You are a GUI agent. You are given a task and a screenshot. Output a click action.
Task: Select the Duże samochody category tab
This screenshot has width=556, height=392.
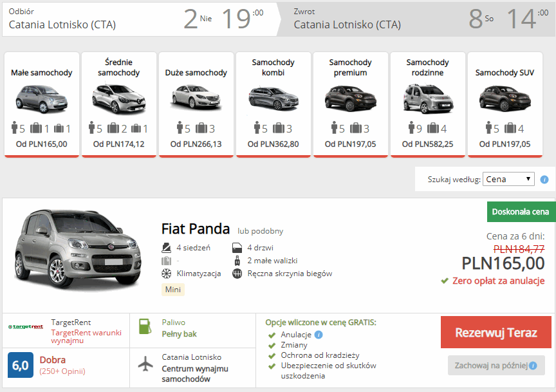click(196, 105)
